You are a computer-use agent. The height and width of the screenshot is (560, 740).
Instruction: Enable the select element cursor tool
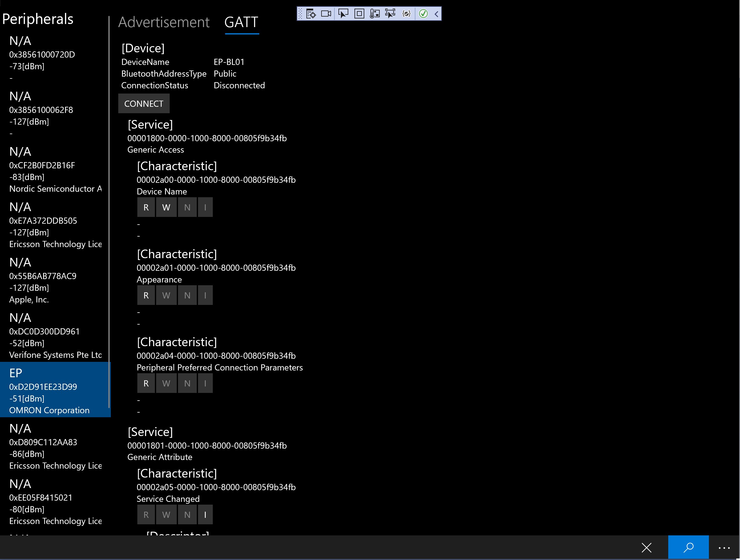343,14
